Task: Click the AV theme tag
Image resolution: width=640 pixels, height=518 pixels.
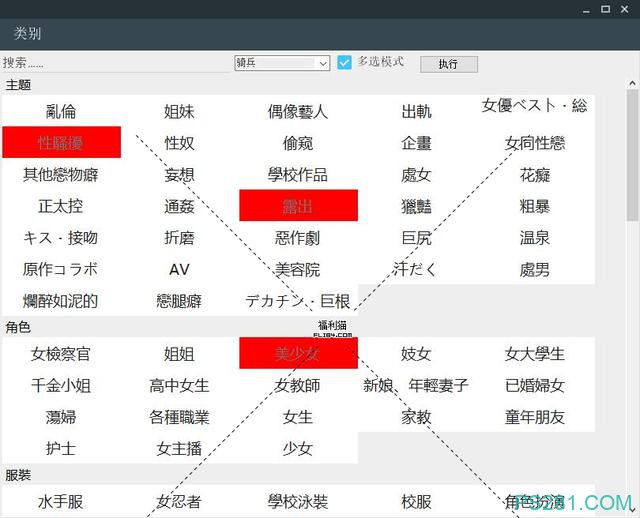Action: [x=179, y=269]
